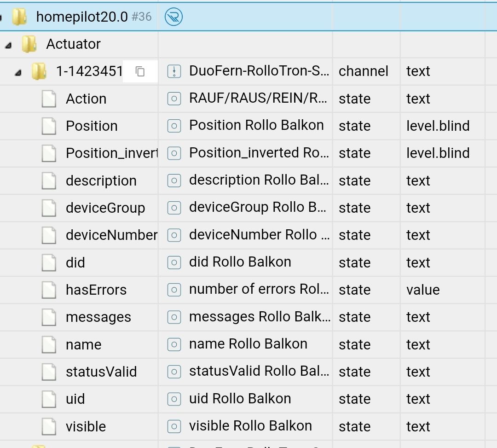
Task: Click the homepilot20 adapter logo icon
Action: pos(173,17)
